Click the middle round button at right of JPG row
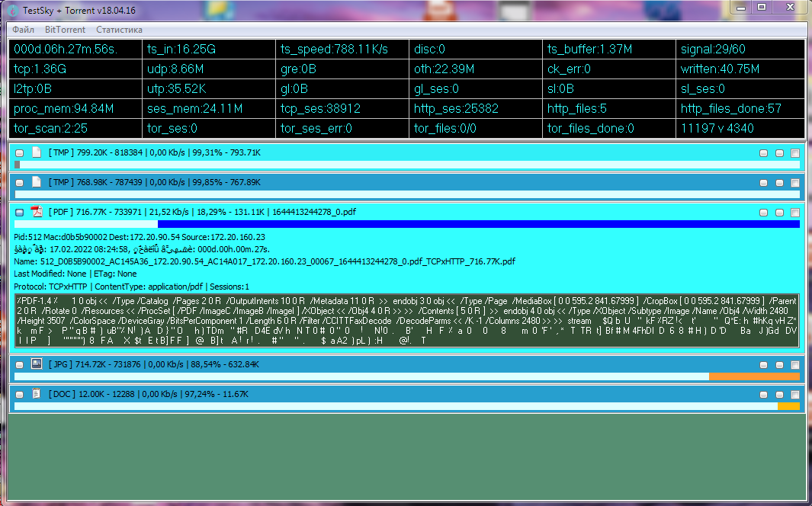812x506 pixels. tap(779, 365)
